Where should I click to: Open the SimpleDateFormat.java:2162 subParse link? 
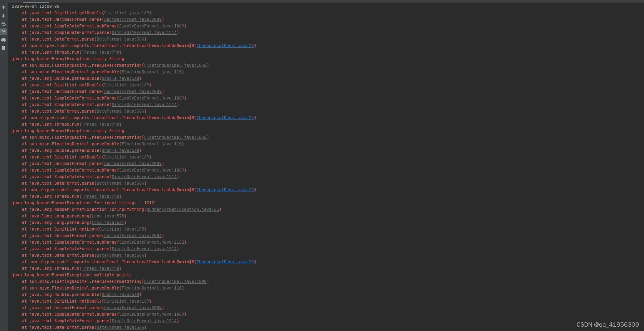[x=152, y=242]
